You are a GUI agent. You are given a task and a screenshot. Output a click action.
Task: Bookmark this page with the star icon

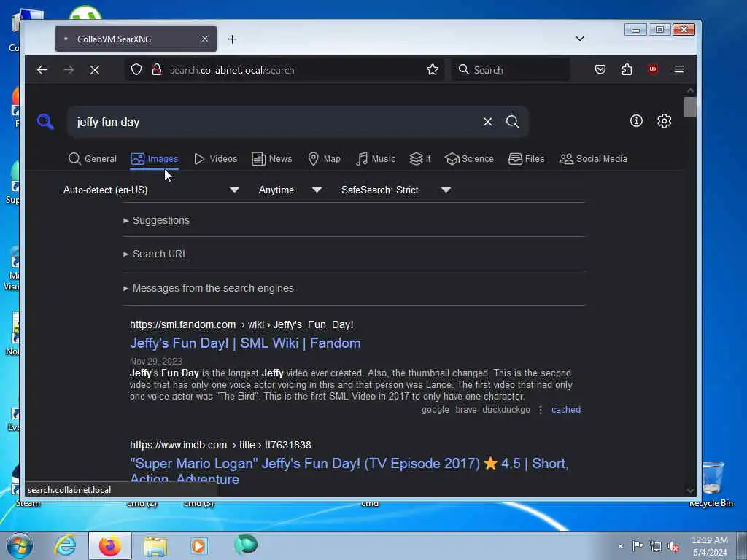(x=433, y=70)
